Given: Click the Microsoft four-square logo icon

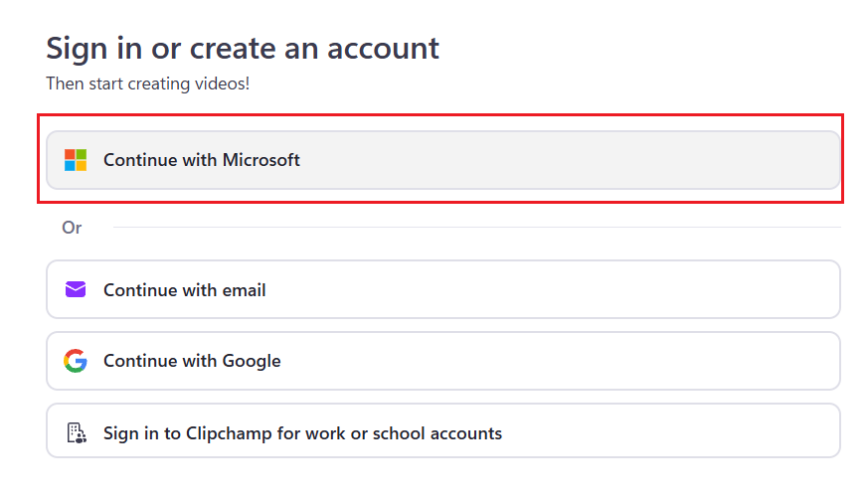Looking at the screenshot, I should pos(76,160).
